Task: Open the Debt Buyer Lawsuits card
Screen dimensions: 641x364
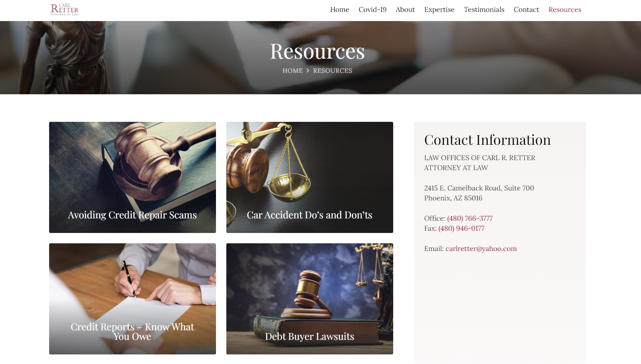Action: coord(310,299)
